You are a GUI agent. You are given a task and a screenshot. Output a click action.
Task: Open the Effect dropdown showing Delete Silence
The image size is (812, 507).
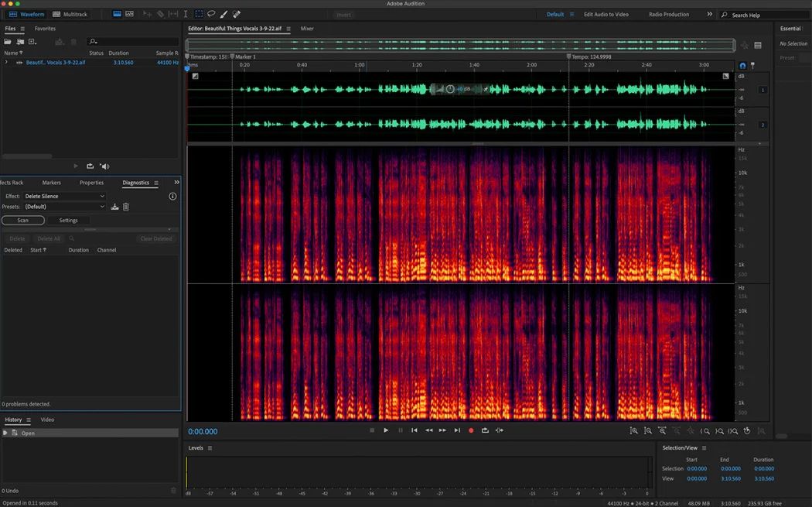click(x=64, y=197)
